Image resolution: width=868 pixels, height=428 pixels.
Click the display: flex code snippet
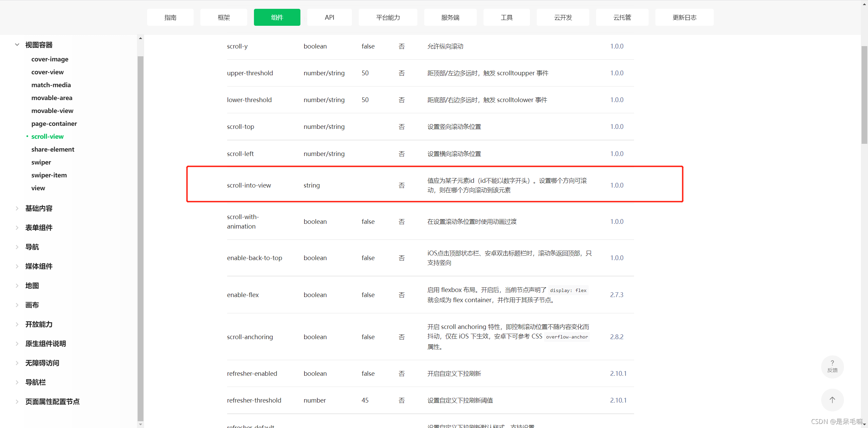coord(568,290)
